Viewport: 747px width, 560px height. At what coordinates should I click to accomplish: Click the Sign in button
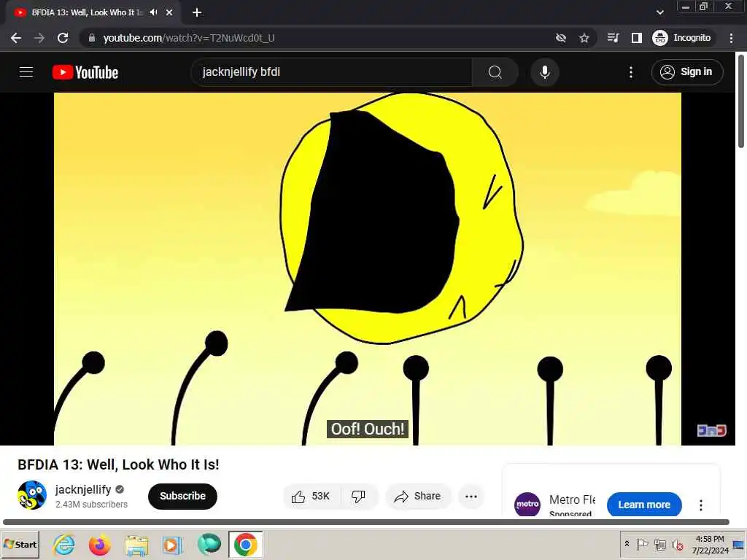pos(687,72)
